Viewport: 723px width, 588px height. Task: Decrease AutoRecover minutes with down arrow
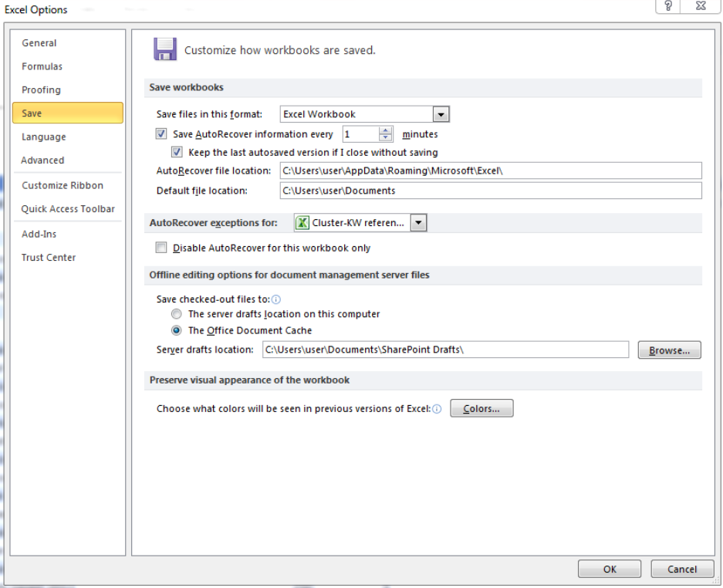pos(386,137)
